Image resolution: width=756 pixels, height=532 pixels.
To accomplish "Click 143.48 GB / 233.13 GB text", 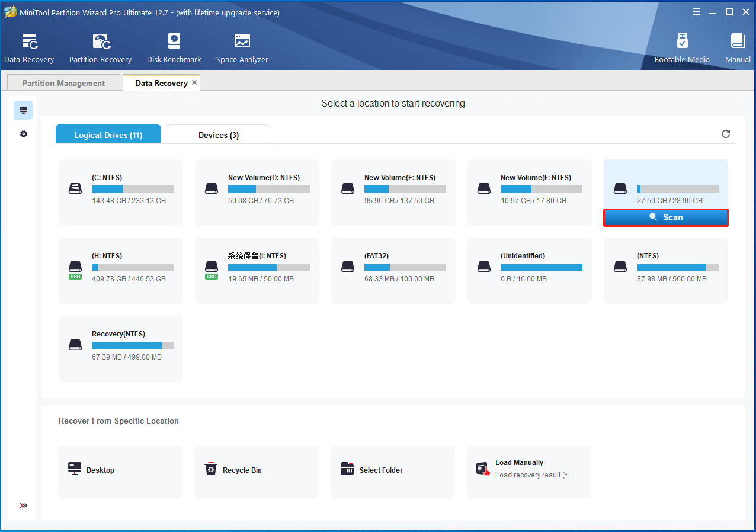I will pos(129,201).
